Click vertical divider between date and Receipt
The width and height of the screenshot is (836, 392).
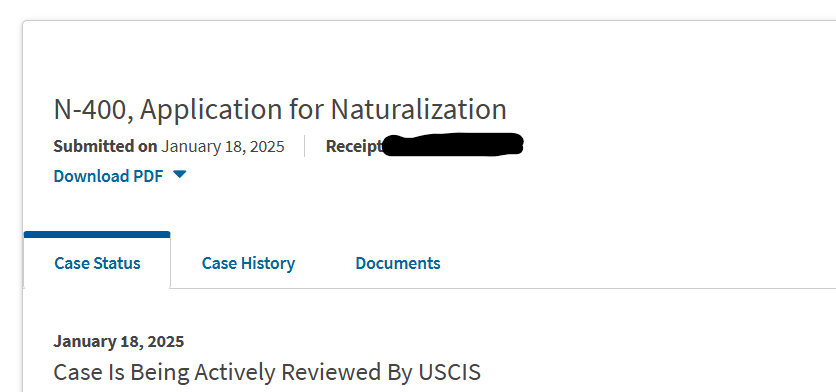click(304, 146)
